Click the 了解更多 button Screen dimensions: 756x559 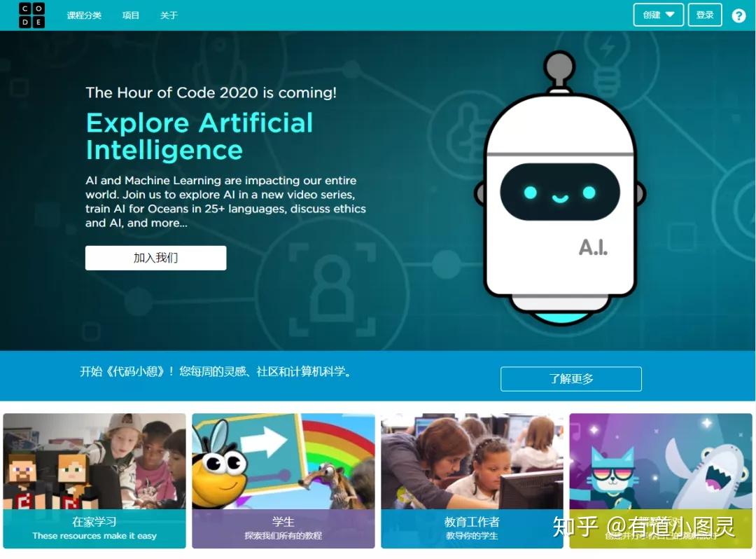click(x=571, y=378)
